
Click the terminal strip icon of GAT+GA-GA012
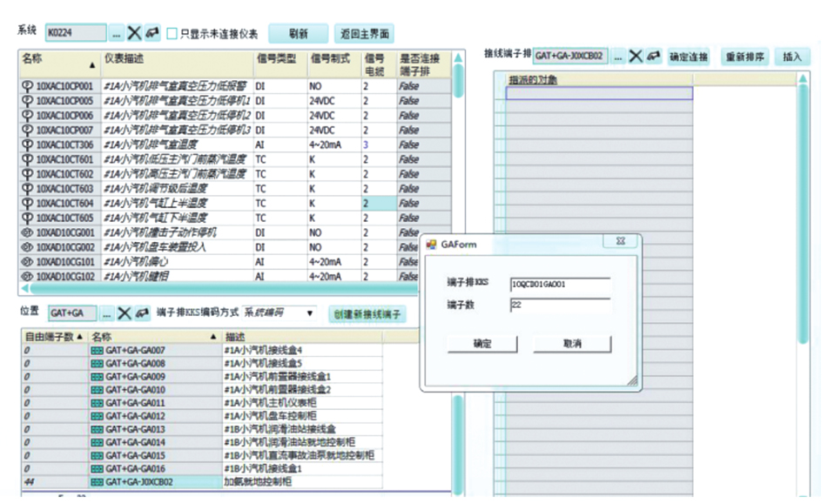[98, 416]
